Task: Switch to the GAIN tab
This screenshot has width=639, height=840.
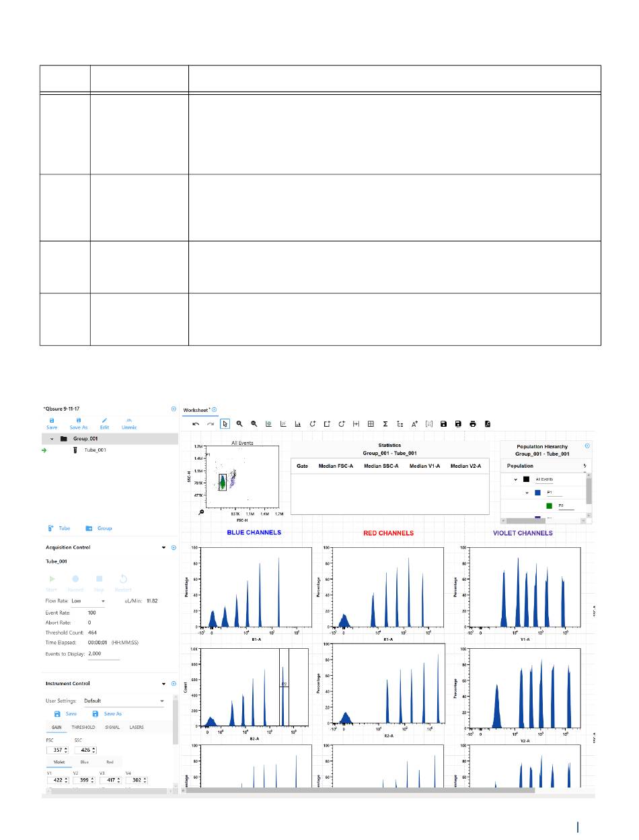Action: click(x=57, y=728)
